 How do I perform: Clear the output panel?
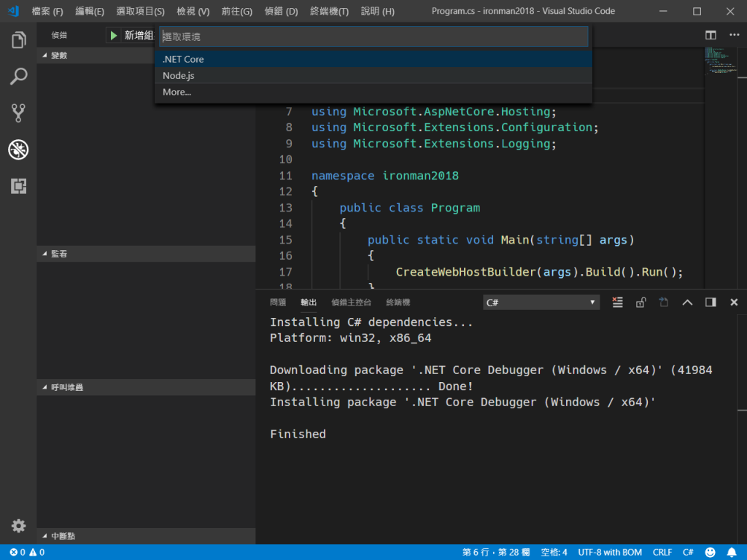[x=617, y=302]
